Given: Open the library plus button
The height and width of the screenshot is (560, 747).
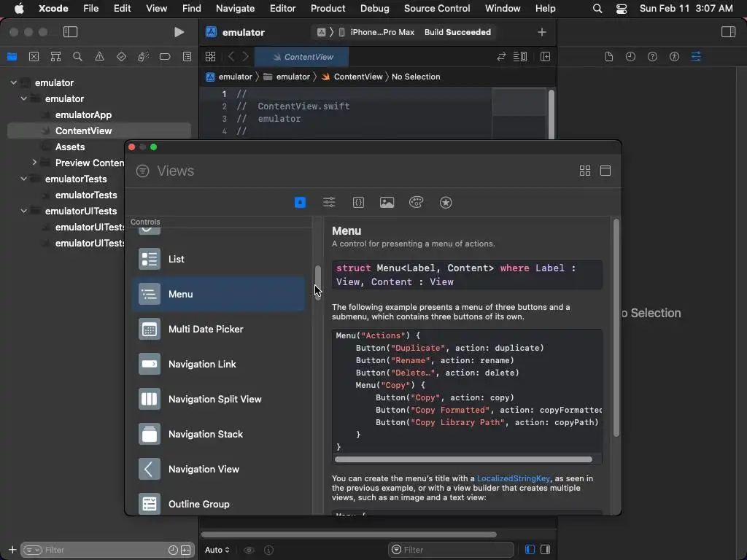Looking at the screenshot, I should point(542,32).
